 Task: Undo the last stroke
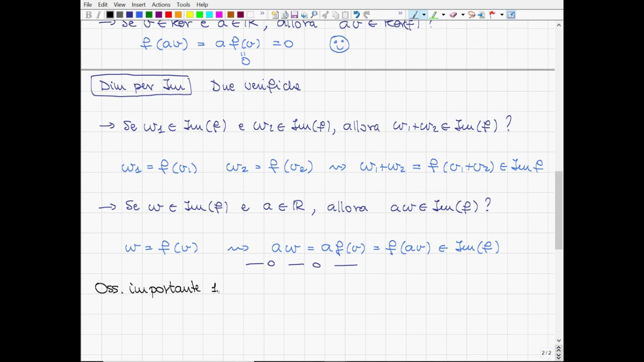(x=357, y=15)
